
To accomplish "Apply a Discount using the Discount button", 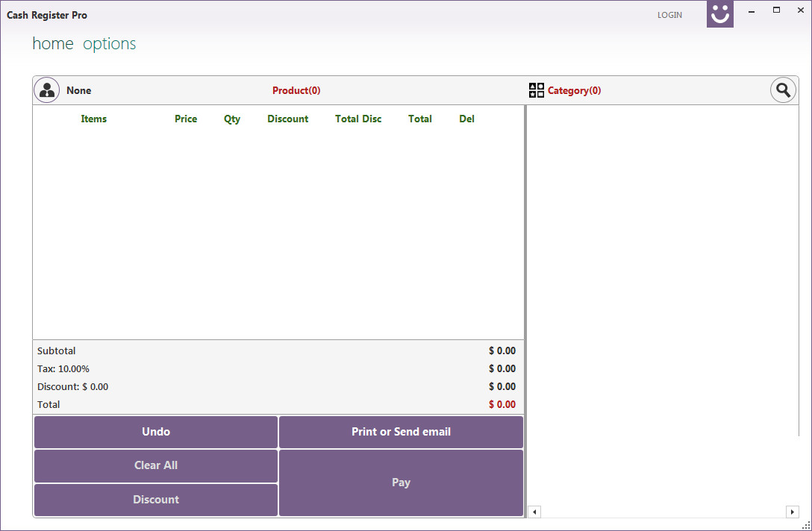I will tap(155, 499).
